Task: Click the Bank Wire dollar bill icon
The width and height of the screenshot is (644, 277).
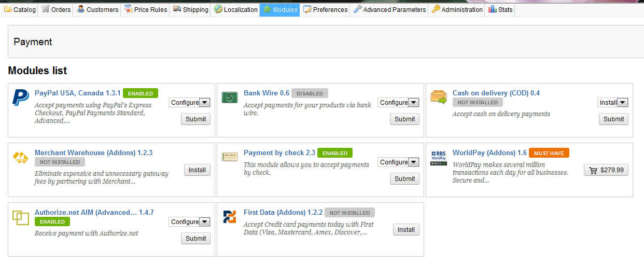Action: tap(230, 97)
